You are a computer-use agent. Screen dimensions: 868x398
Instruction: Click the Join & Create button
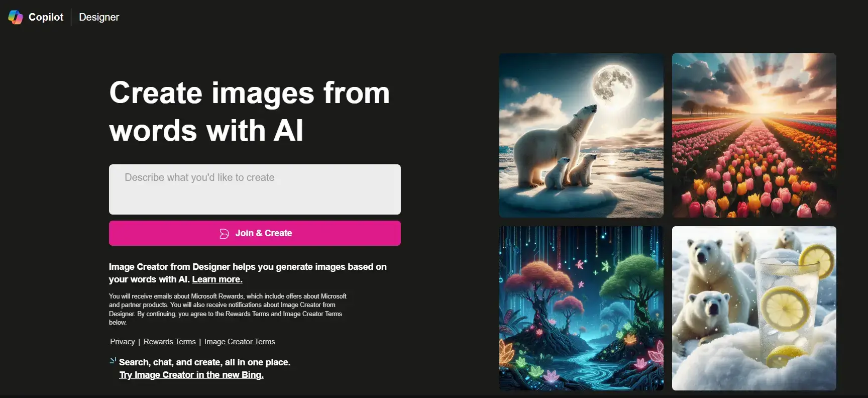[255, 233]
